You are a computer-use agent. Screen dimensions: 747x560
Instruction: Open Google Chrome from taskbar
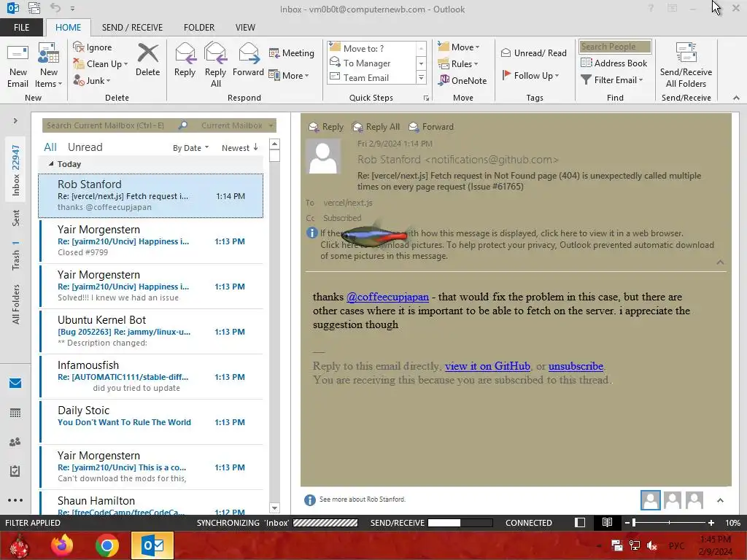point(107,545)
